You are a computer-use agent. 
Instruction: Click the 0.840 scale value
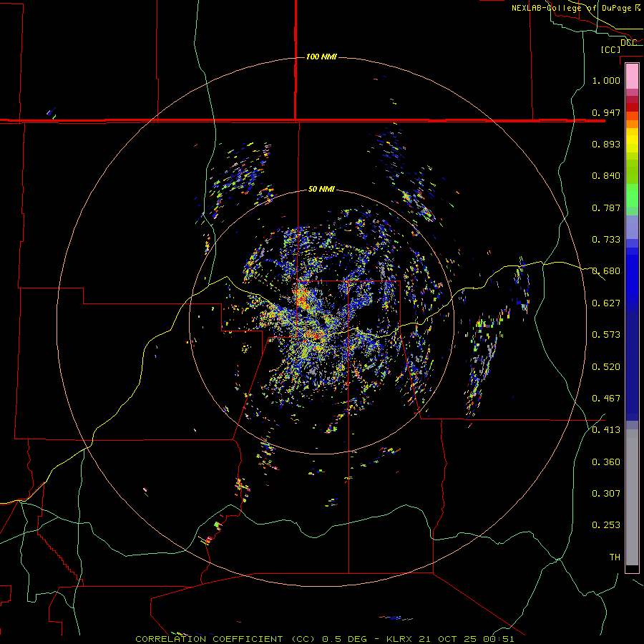pos(606,176)
